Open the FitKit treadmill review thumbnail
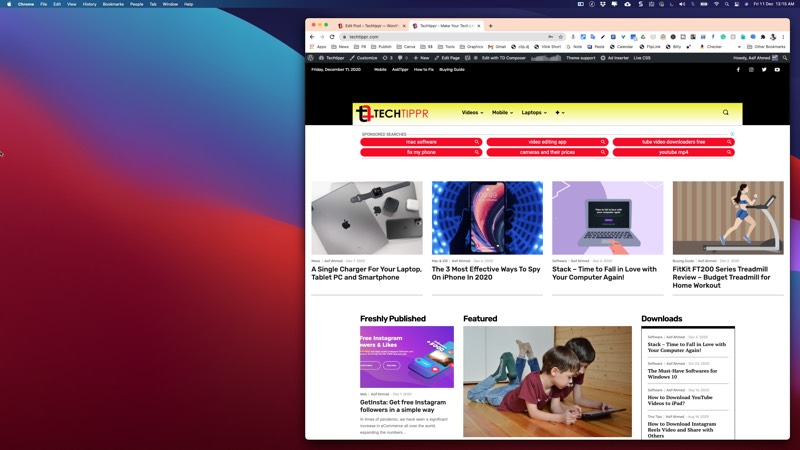The image size is (800, 450). click(728, 218)
